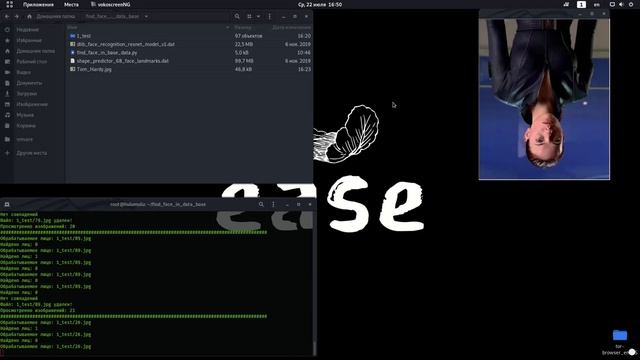Select vmware folder in the sidebar

24,139
